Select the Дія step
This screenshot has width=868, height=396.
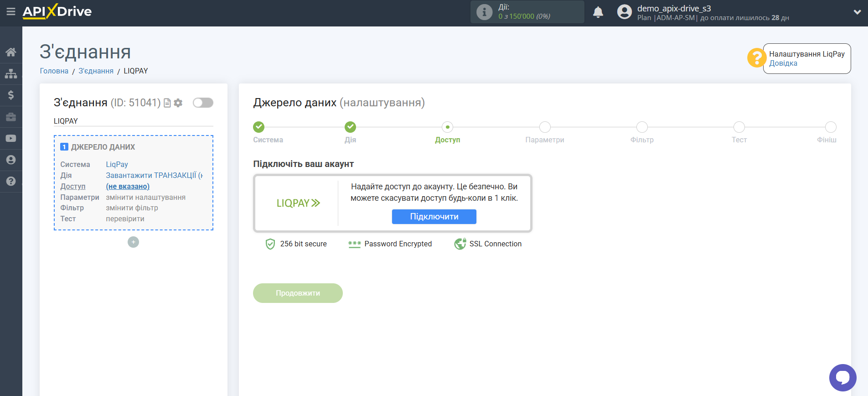coord(350,127)
